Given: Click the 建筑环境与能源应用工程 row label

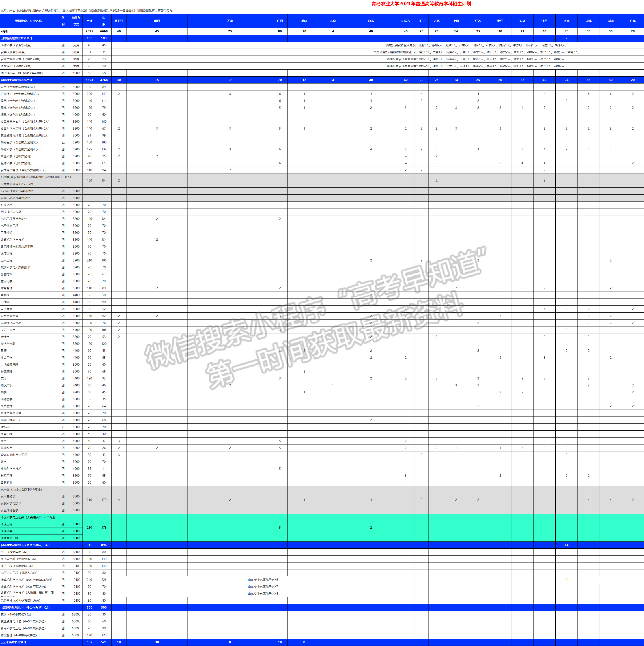Looking at the screenshot, I should tap(17, 246).
